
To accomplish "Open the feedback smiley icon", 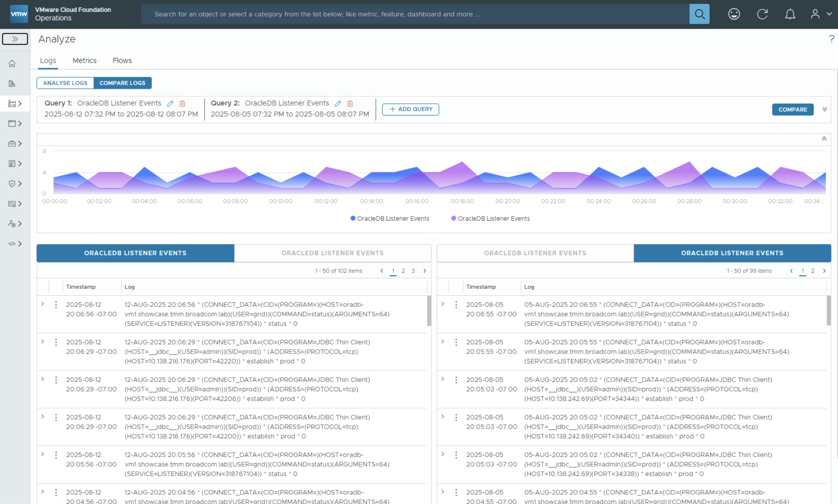I will [x=734, y=14].
